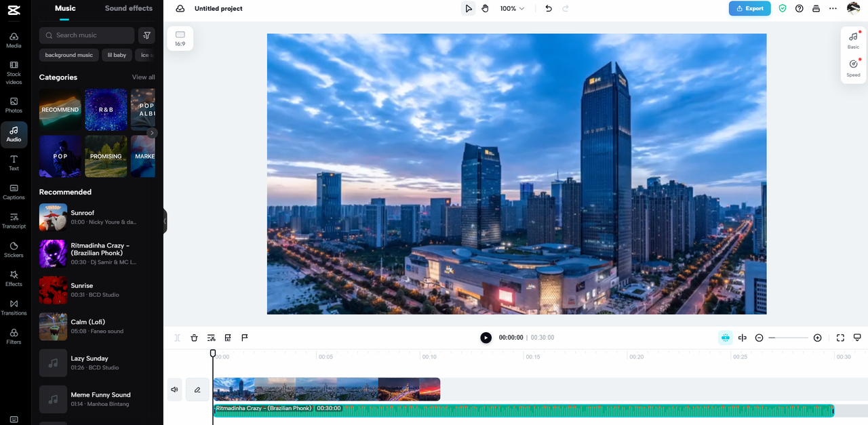Screen dimensions: 868x425
Task: Delete the selected clip with trash icon
Action: [x=194, y=338]
